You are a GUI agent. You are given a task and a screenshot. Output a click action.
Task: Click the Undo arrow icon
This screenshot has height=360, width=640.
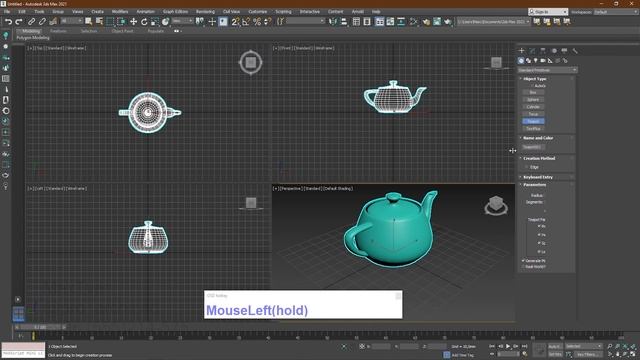pyautogui.click(x=8, y=22)
